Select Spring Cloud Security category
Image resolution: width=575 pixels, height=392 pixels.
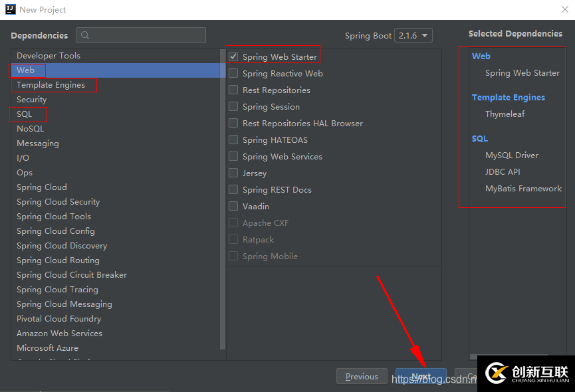(x=116, y=202)
